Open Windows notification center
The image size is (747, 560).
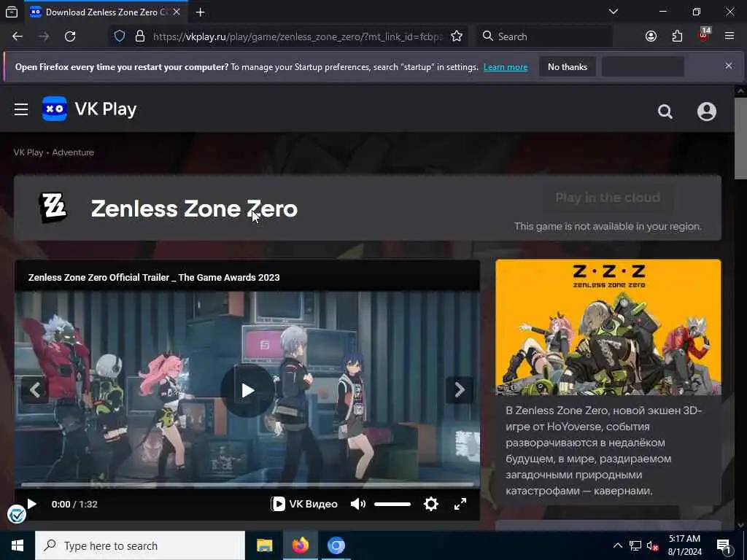(x=724, y=545)
